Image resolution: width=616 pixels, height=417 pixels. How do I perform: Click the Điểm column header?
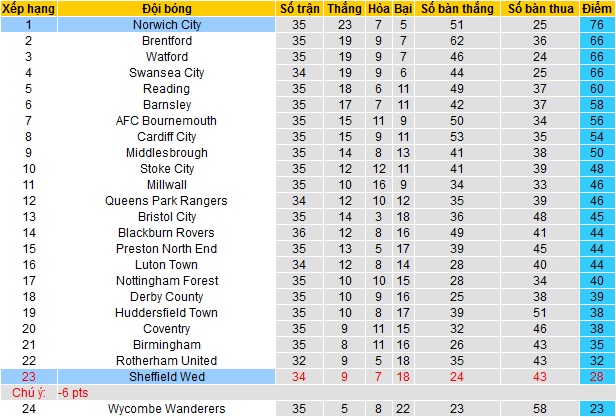coord(598,8)
